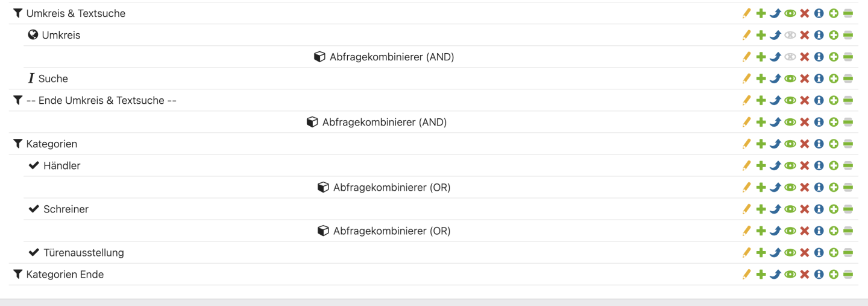Toggle visibility of the Kategorien Ende row

790,274
